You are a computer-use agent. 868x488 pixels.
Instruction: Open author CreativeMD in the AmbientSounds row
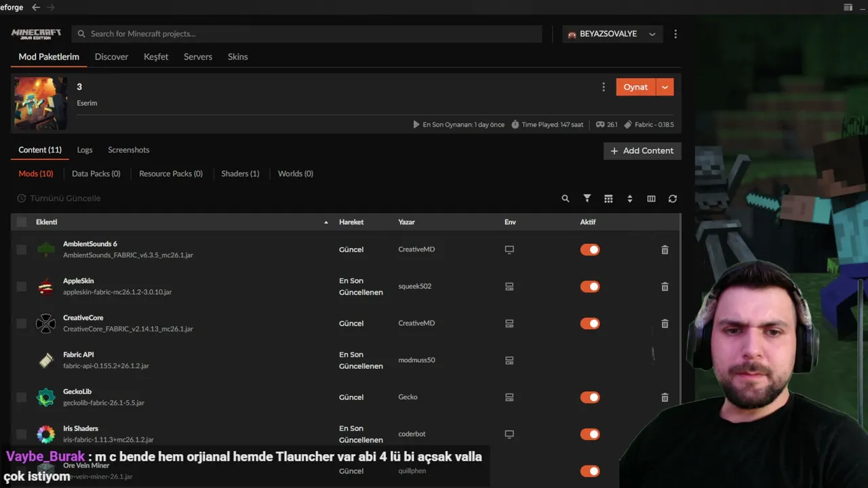[x=416, y=249]
